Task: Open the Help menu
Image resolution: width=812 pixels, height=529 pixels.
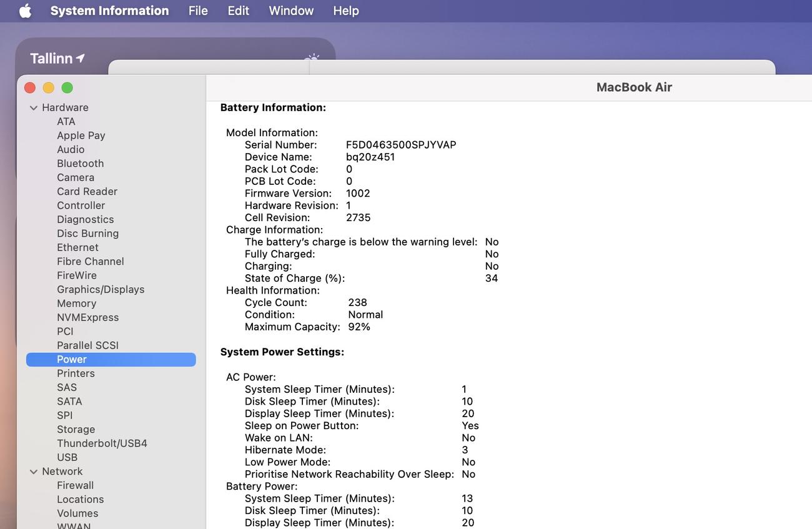Action: [x=346, y=11]
